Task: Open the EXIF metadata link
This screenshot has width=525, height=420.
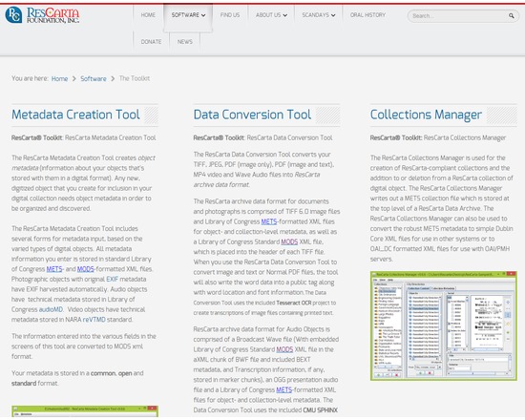Action: click(x=113, y=279)
